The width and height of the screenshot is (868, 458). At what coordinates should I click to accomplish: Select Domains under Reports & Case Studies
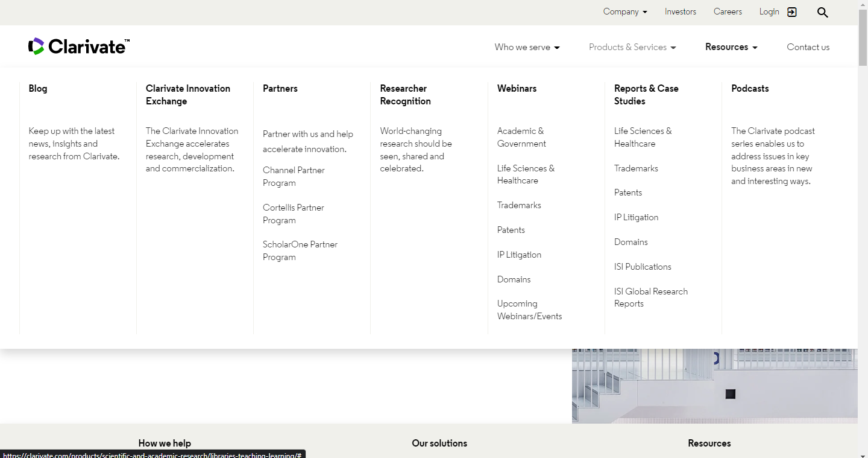click(x=631, y=242)
